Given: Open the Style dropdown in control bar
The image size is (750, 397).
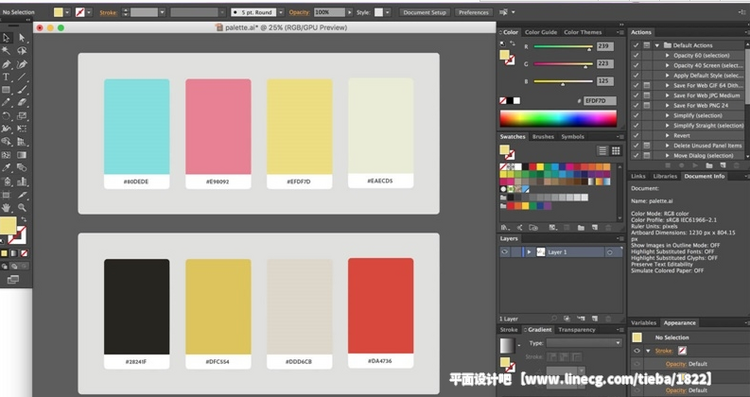Looking at the screenshot, I should pyautogui.click(x=387, y=12).
